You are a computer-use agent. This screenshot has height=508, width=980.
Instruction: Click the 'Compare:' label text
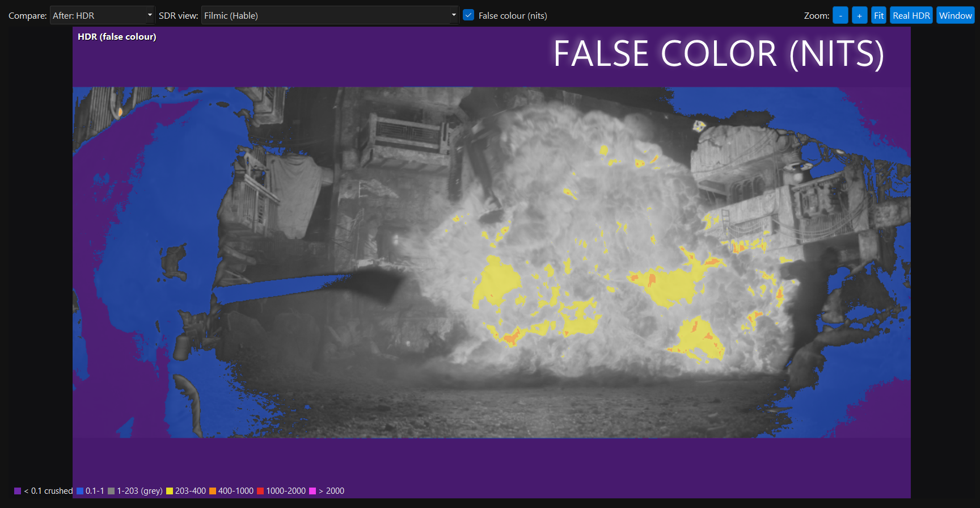pyautogui.click(x=28, y=16)
